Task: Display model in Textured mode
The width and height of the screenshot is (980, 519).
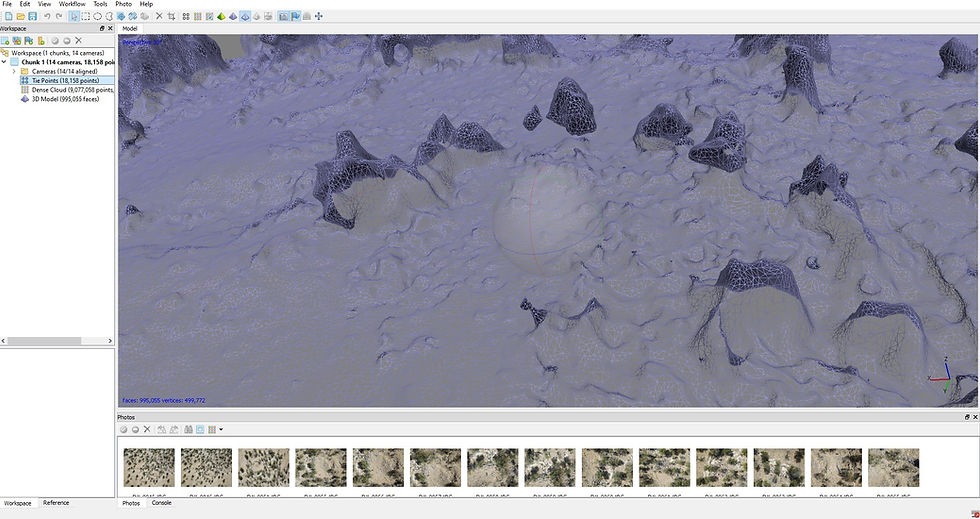Action: (256, 16)
